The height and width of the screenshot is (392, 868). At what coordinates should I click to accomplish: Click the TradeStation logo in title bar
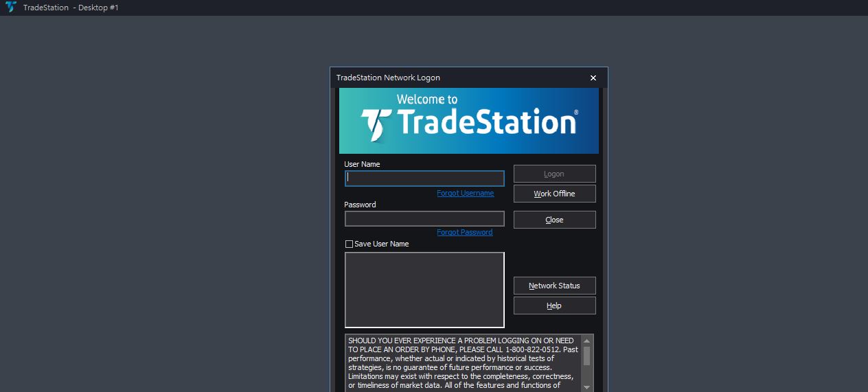click(x=10, y=8)
